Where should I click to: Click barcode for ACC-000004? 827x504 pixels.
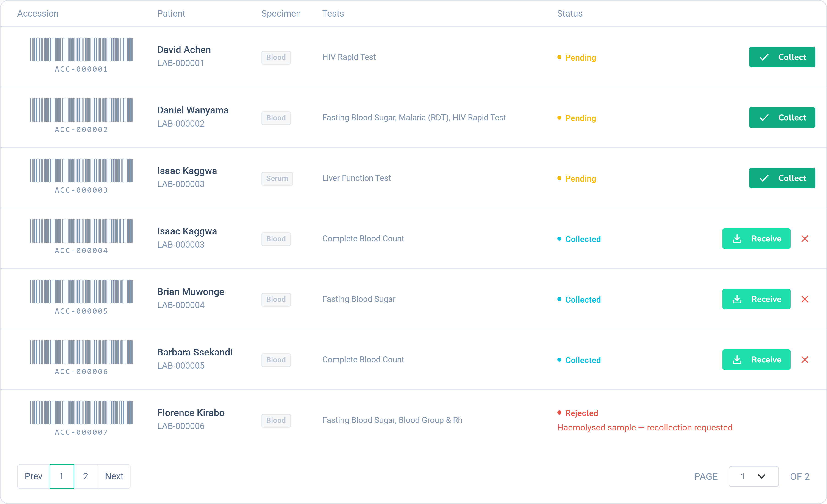click(82, 231)
